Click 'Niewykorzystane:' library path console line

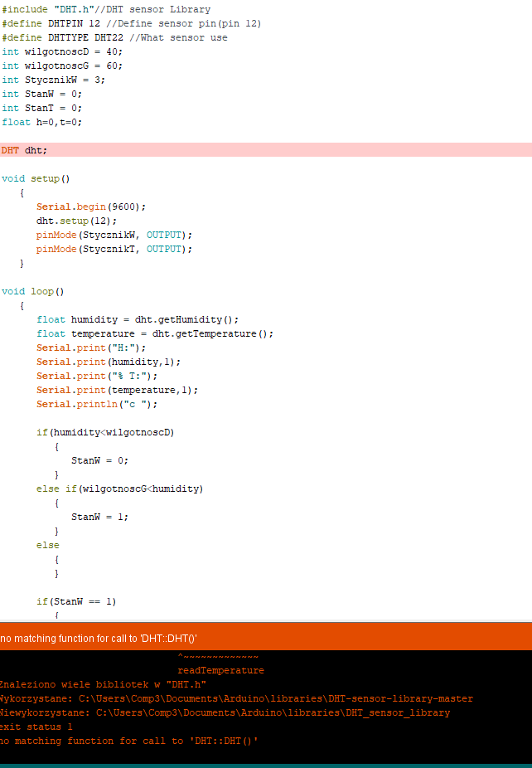[x=225, y=713]
